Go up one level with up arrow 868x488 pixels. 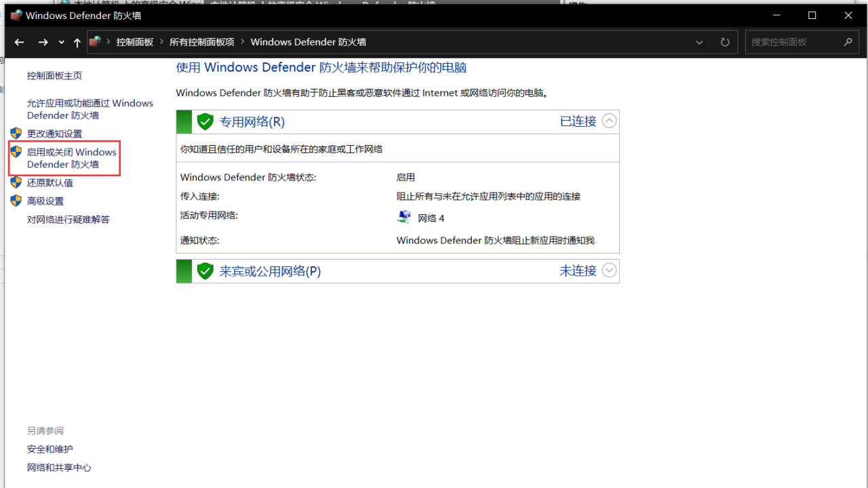coord(77,42)
